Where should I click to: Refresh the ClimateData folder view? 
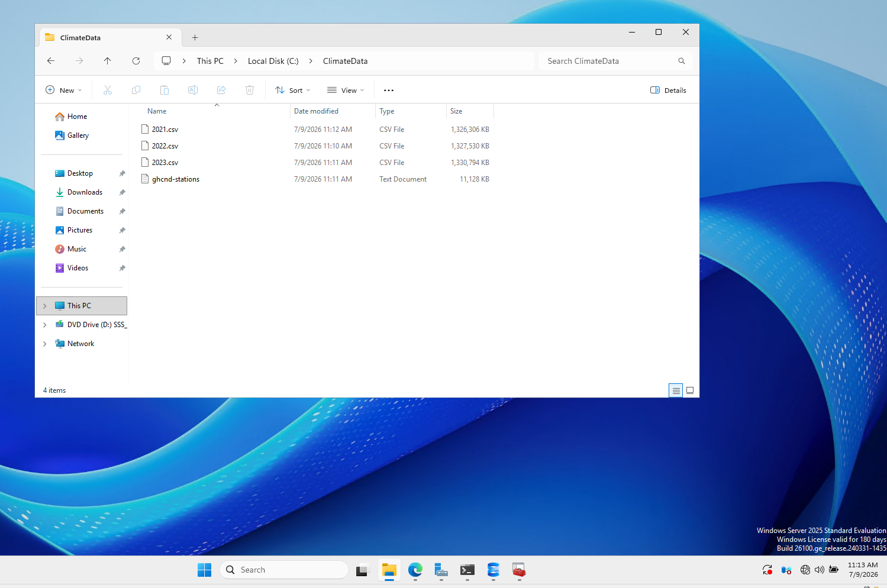point(136,61)
